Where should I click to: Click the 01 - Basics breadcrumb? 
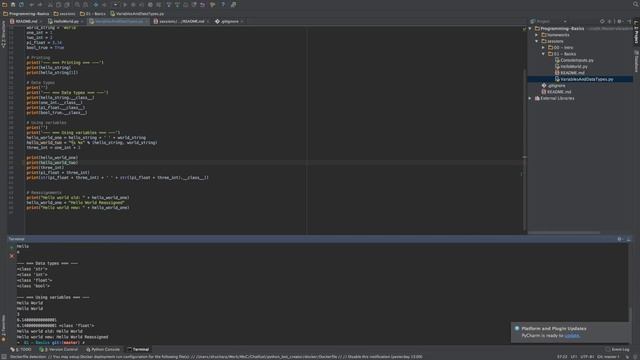(93, 13)
